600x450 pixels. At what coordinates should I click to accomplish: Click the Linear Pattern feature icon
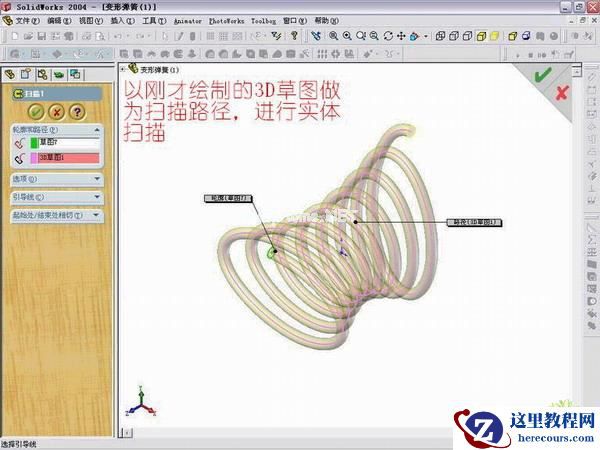pyautogui.click(x=322, y=54)
